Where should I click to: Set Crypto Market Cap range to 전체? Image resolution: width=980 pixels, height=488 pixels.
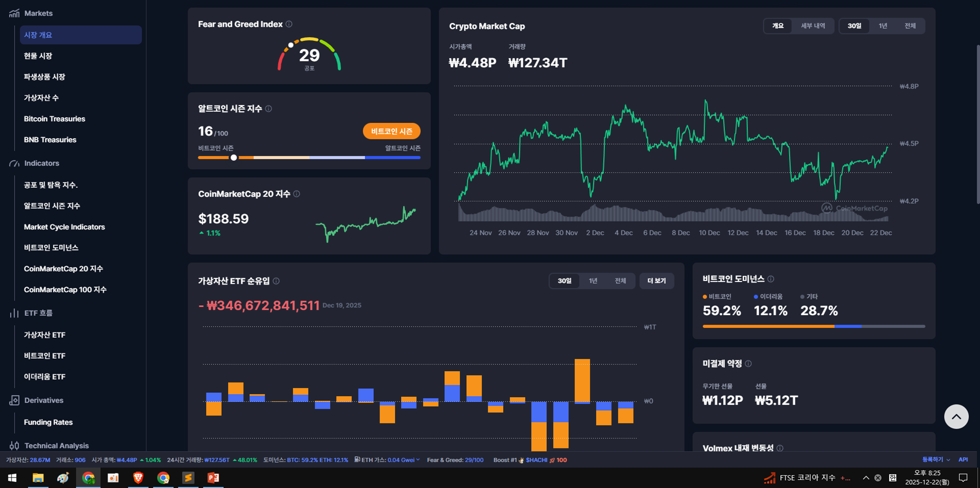pos(910,26)
